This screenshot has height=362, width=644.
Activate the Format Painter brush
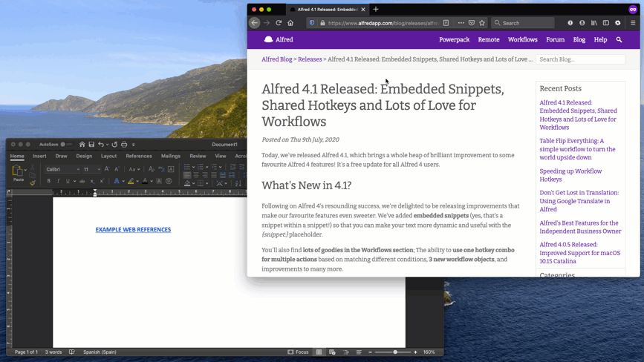[33, 182]
